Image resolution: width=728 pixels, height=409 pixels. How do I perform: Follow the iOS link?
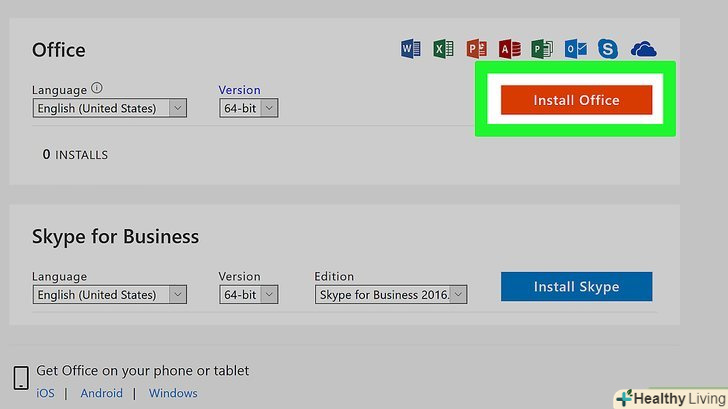pos(46,393)
